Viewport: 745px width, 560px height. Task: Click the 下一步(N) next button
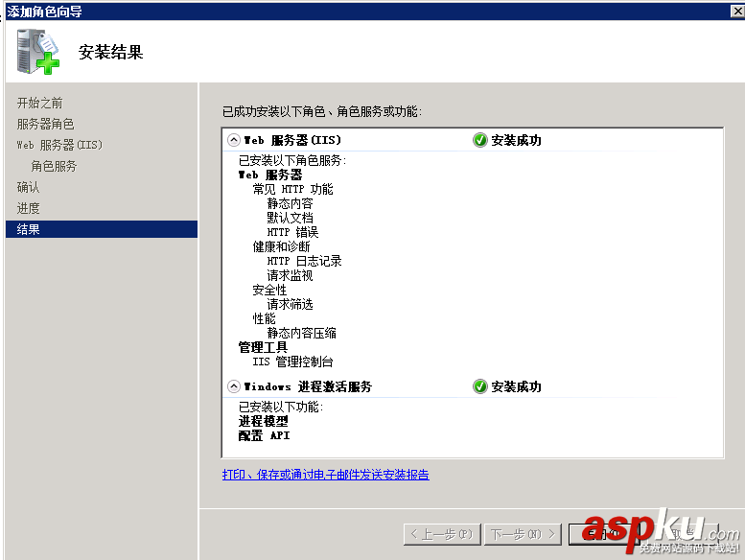(523, 534)
